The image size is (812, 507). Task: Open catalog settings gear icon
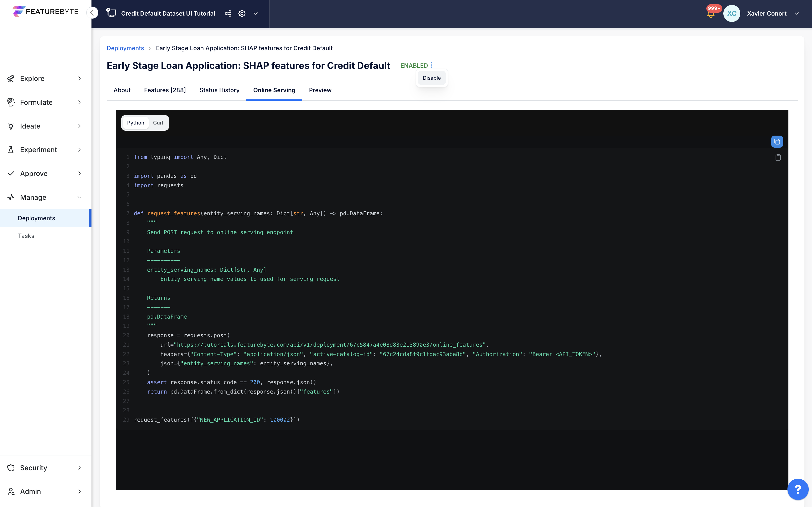tap(242, 13)
